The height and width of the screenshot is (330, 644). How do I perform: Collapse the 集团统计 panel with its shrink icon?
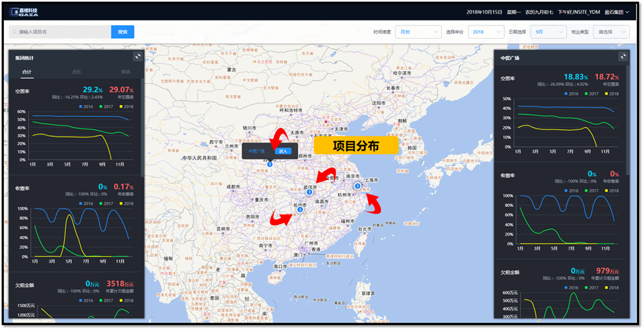tap(137, 56)
